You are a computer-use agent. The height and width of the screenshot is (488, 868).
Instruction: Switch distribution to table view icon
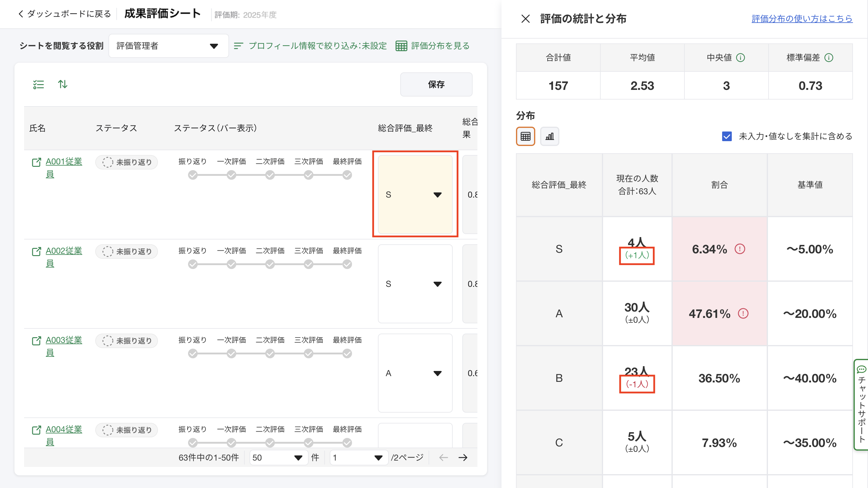525,137
